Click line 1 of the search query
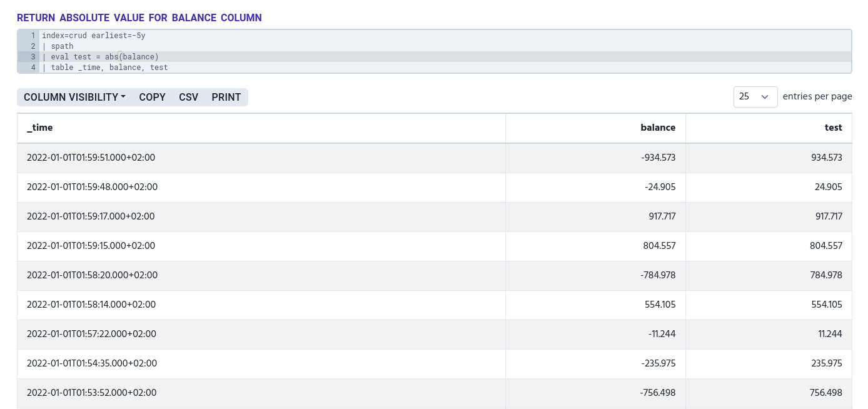 94,36
